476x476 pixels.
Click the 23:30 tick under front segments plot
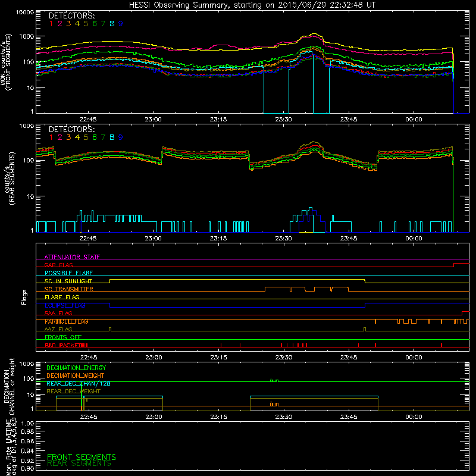(x=283, y=120)
